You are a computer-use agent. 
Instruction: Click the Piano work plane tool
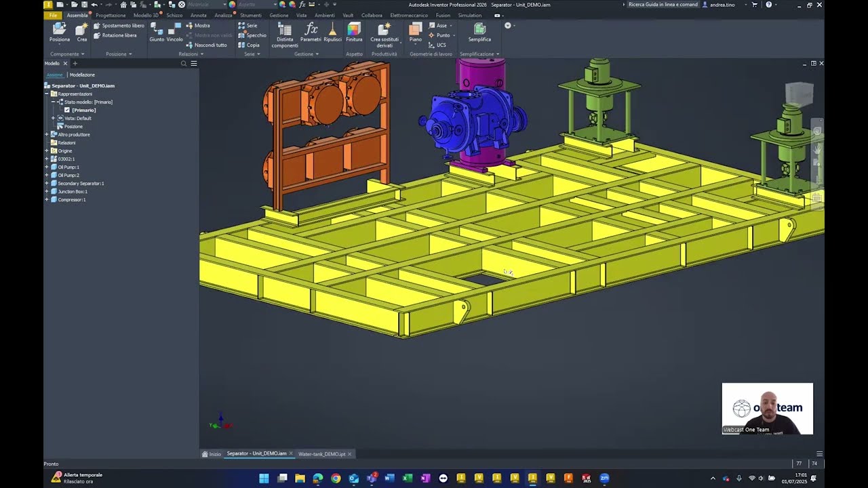pyautogui.click(x=415, y=32)
